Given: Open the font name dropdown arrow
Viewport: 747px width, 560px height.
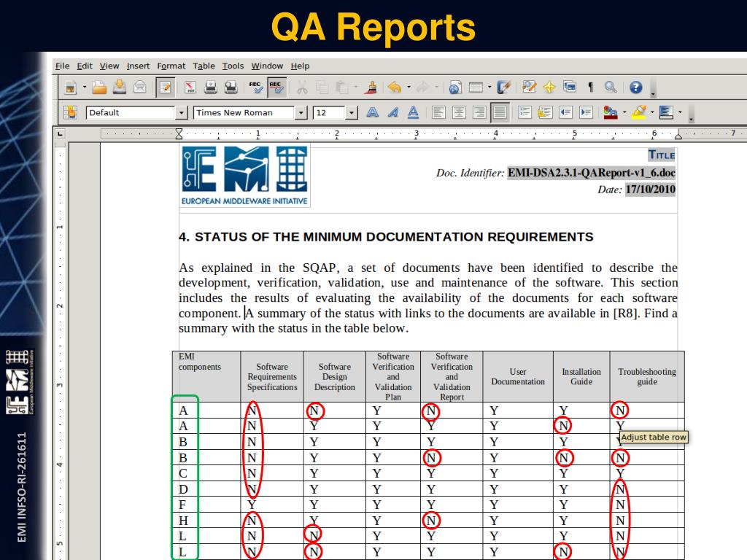Looking at the screenshot, I should tap(301, 113).
